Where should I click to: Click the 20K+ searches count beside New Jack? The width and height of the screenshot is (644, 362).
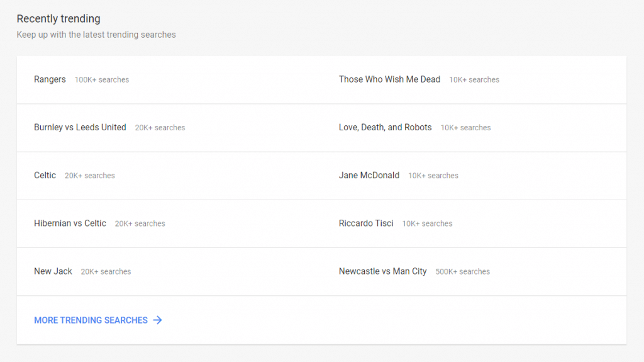(106, 272)
